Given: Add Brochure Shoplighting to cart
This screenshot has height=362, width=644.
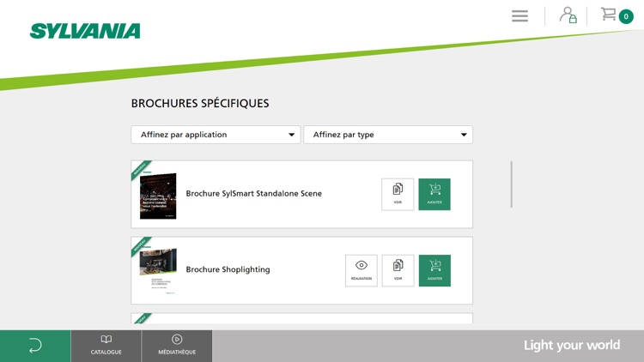Looking at the screenshot, I should point(434,270).
